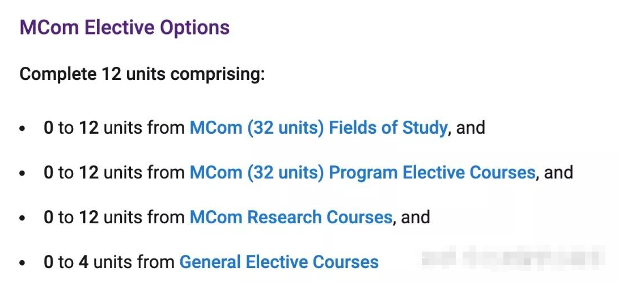
Task: Click the bold 12 in Research Courses row
Action: coord(88,217)
